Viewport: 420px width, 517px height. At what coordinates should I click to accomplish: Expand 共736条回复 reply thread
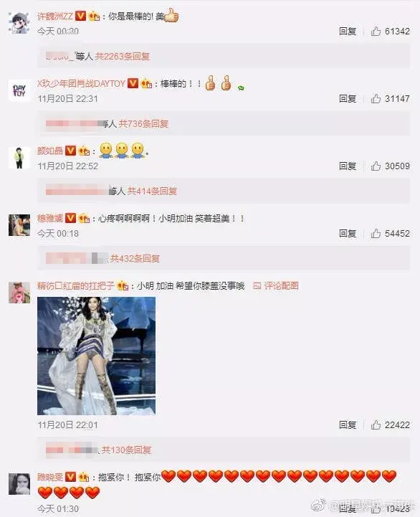pyautogui.click(x=143, y=123)
